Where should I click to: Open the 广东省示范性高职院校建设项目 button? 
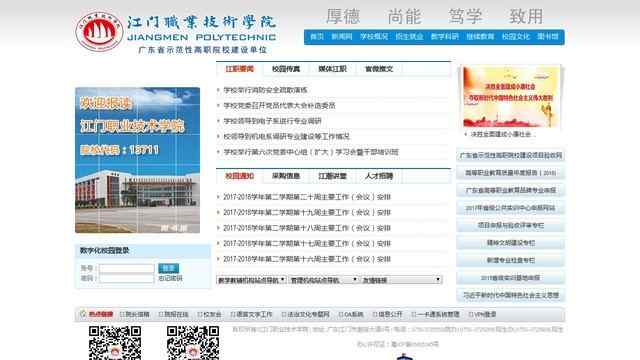pos(511,155)
